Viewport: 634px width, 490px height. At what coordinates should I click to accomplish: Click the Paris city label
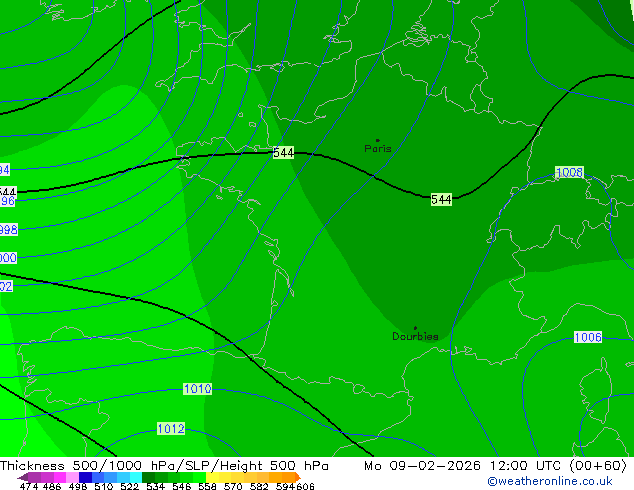click(378, 148)
